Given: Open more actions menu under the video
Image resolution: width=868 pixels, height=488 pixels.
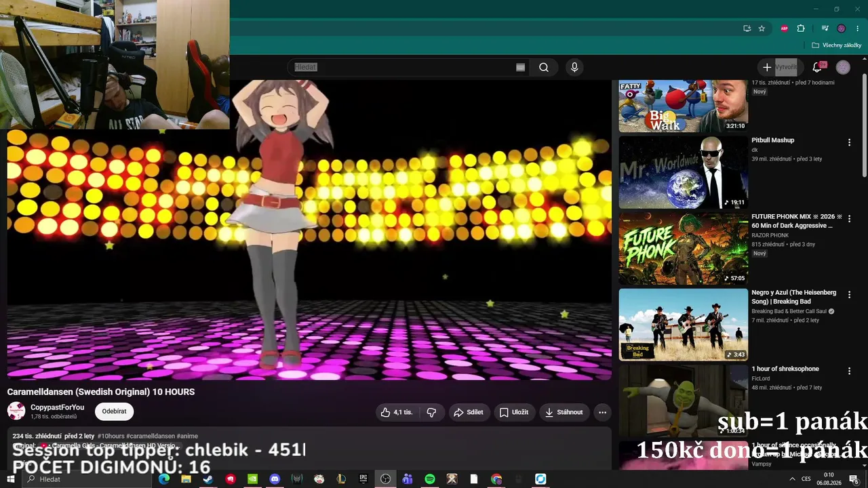Looking at the screenshot, I should [x=602, y=412].
